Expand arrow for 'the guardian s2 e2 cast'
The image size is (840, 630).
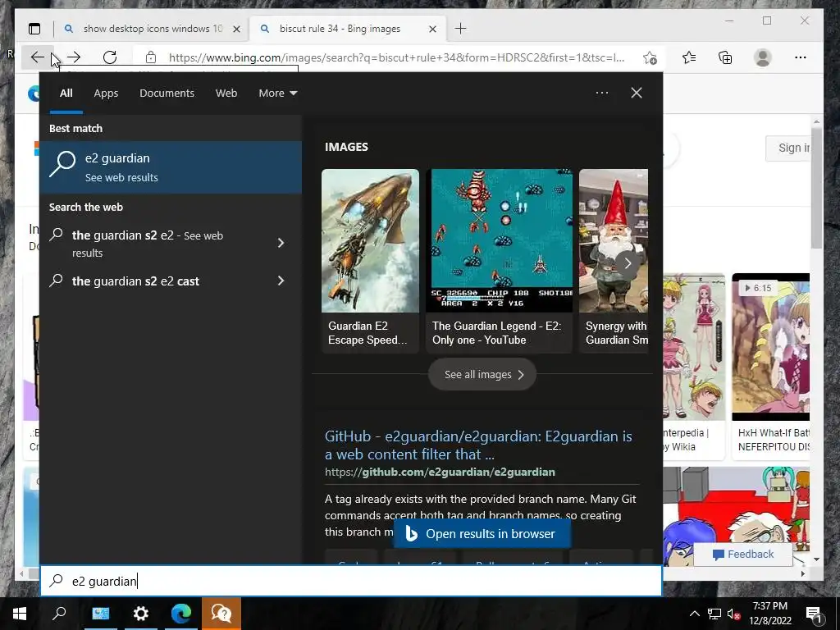pos(281,281)
